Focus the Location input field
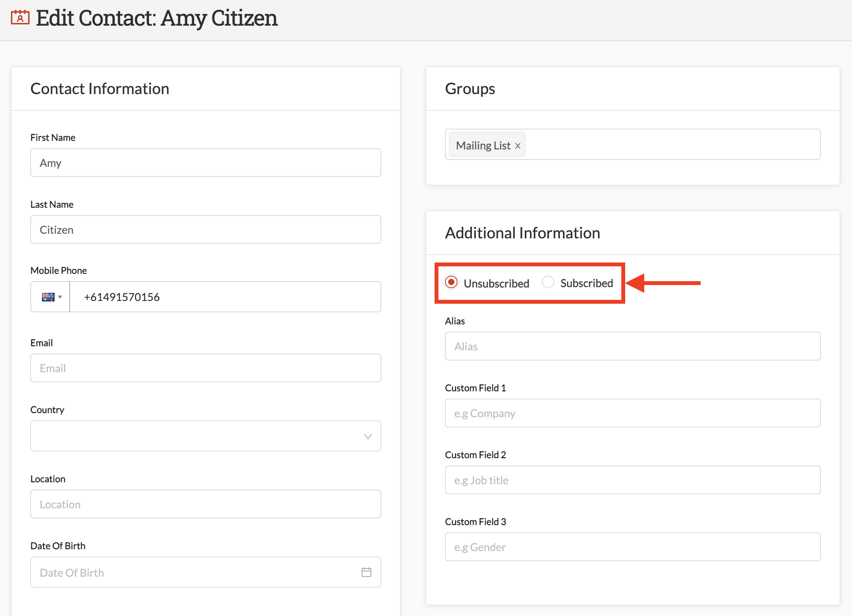 pyautogui.click(x=206, y=504)
